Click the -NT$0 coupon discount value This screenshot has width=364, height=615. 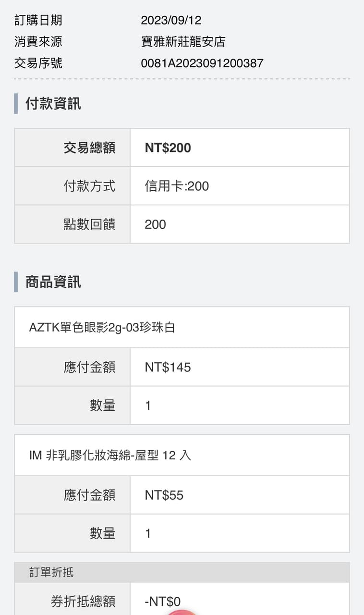click(x=162, y=601)
